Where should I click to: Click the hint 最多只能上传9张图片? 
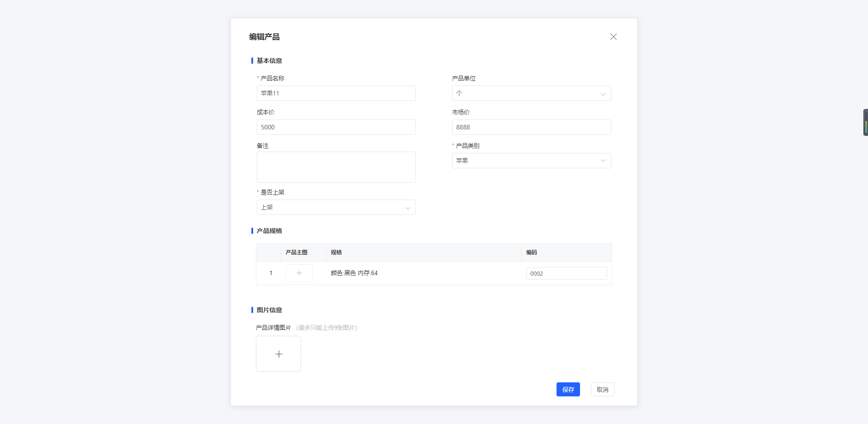tap(327, 328)
